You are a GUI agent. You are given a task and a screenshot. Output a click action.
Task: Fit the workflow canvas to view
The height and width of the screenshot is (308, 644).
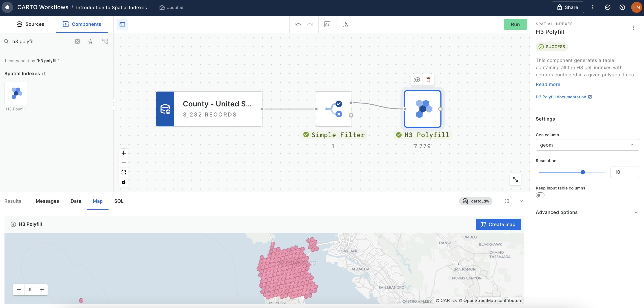tap(124, 172)
